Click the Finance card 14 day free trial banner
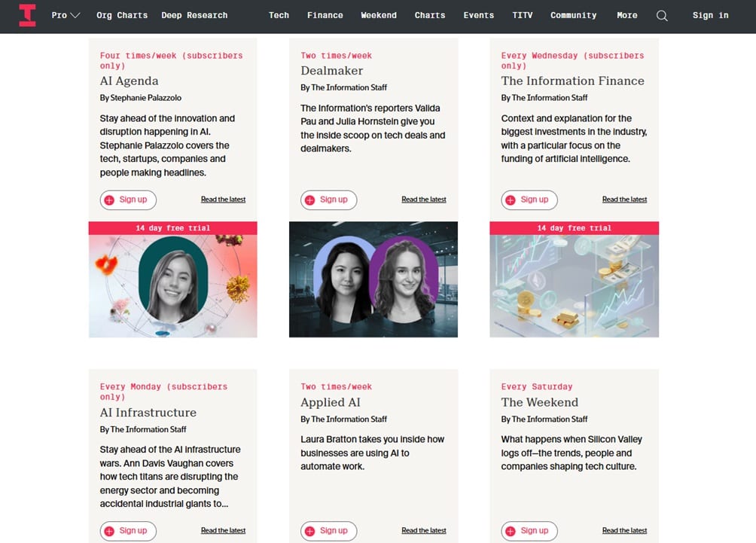 coord(574,228)
